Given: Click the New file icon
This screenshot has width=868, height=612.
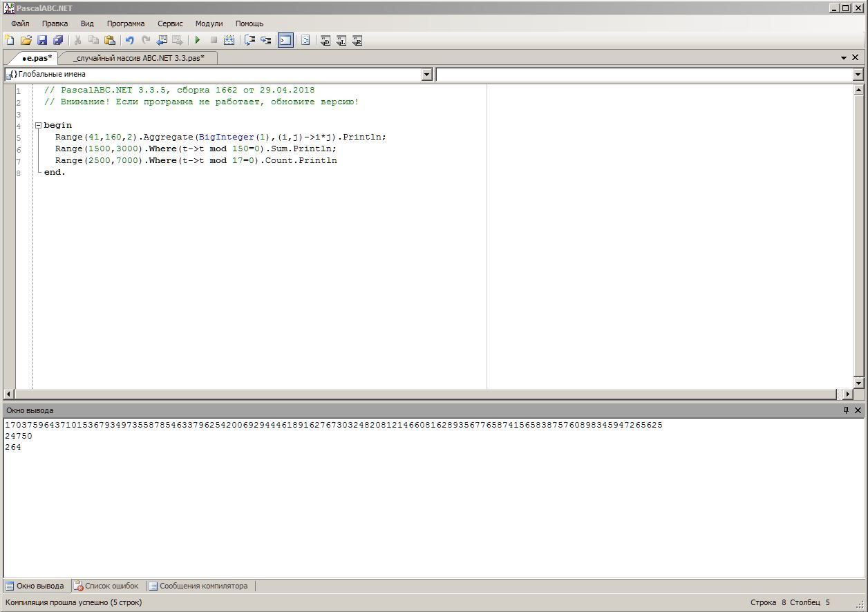Looking at the screenshot, I should (10, 41).
